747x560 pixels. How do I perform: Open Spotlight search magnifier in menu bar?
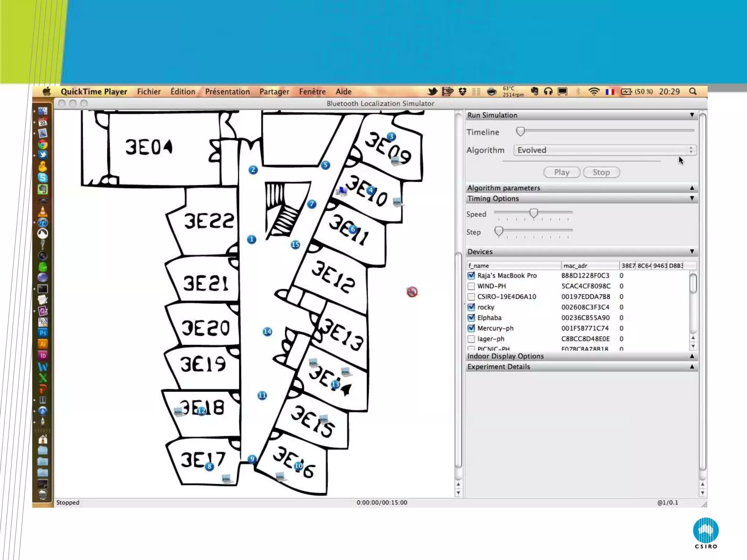tap(693, 92)
